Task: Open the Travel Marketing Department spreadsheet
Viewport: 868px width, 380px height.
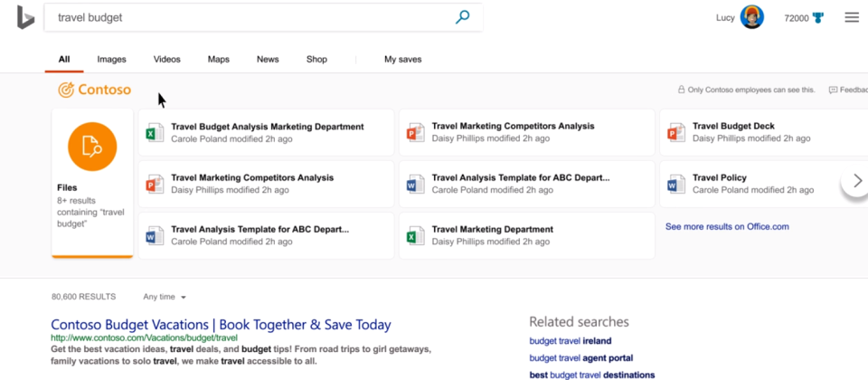Action: (x=527, y=235)
